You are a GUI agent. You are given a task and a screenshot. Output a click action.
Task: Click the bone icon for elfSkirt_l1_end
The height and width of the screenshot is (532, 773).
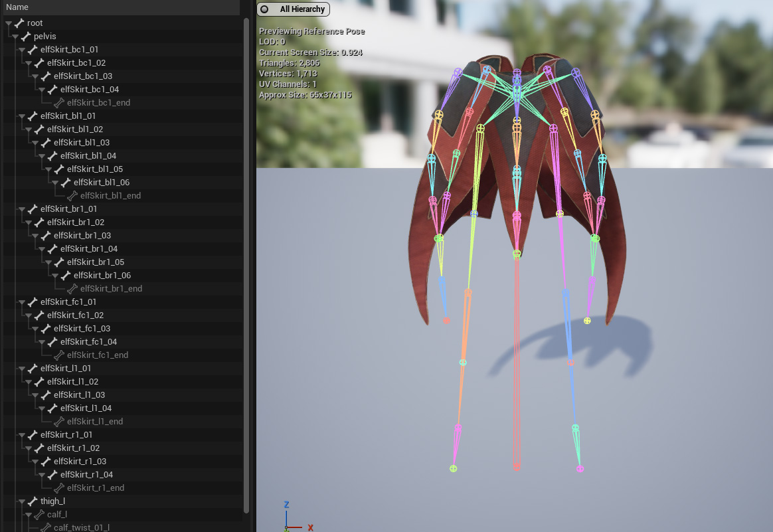pyautogui.click(x=59, y=422)
